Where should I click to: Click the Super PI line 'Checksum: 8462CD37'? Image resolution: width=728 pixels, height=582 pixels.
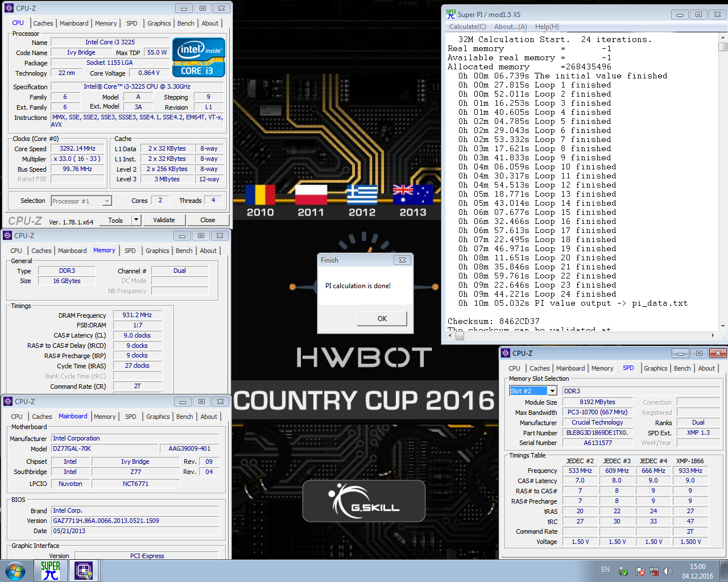tap(493, 321)
